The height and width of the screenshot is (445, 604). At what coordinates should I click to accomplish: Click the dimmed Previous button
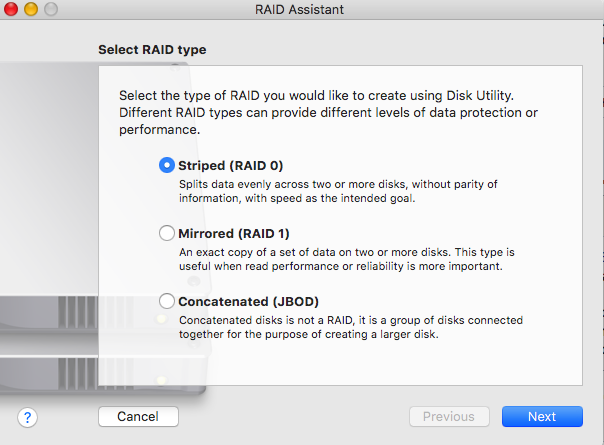[449, 416]
